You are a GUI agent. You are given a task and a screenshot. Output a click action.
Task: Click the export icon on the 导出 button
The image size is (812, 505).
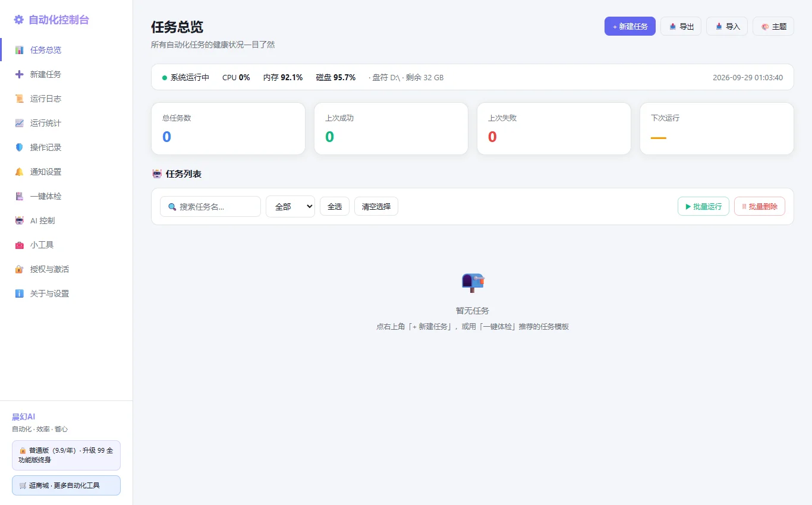[x=673, y=26]
